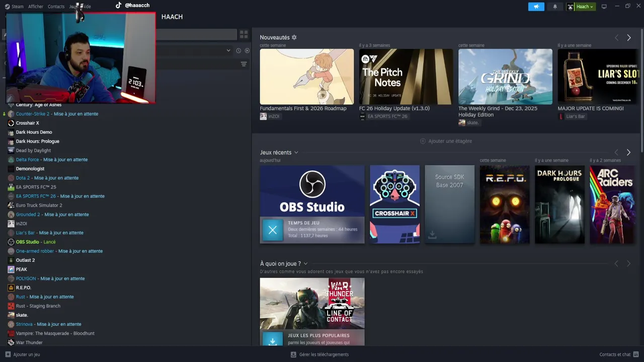Open the Haach account dropdown

click(581, 7)
